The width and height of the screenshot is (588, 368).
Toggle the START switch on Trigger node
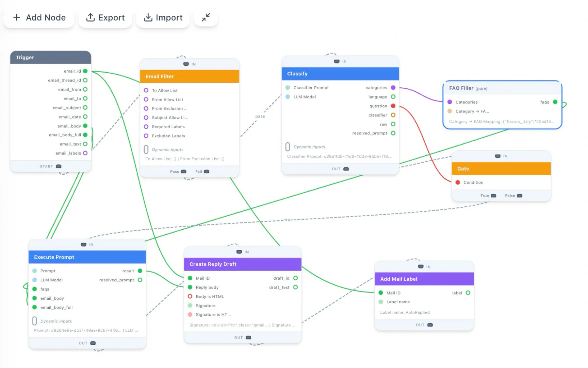58,166
